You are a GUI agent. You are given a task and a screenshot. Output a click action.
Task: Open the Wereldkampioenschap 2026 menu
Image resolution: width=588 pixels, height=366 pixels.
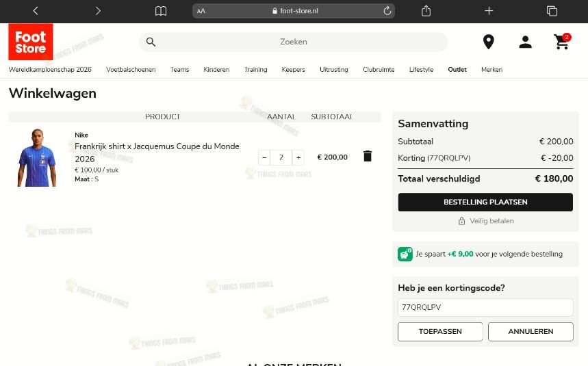click(x=50, y=69)
